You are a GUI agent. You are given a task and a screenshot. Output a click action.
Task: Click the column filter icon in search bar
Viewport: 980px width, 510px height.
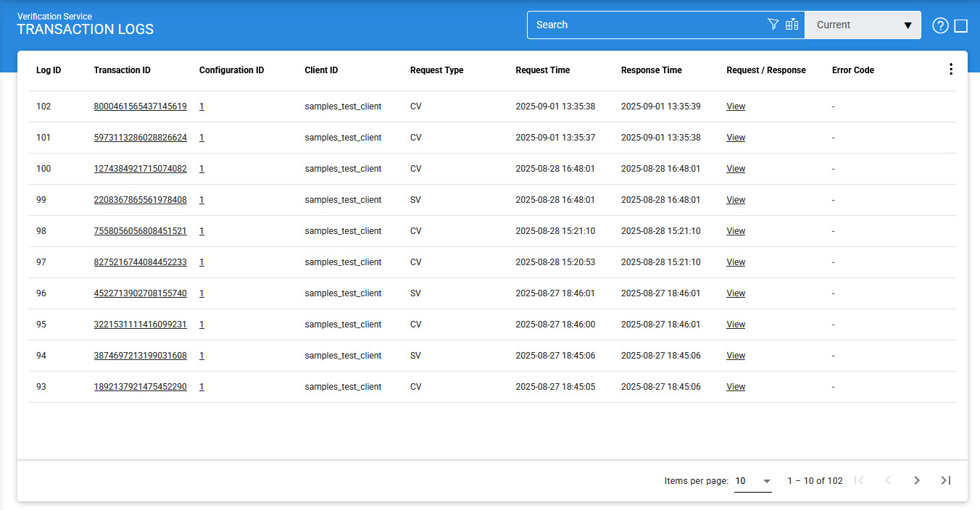pyautogui.click(x=792, y=25)
